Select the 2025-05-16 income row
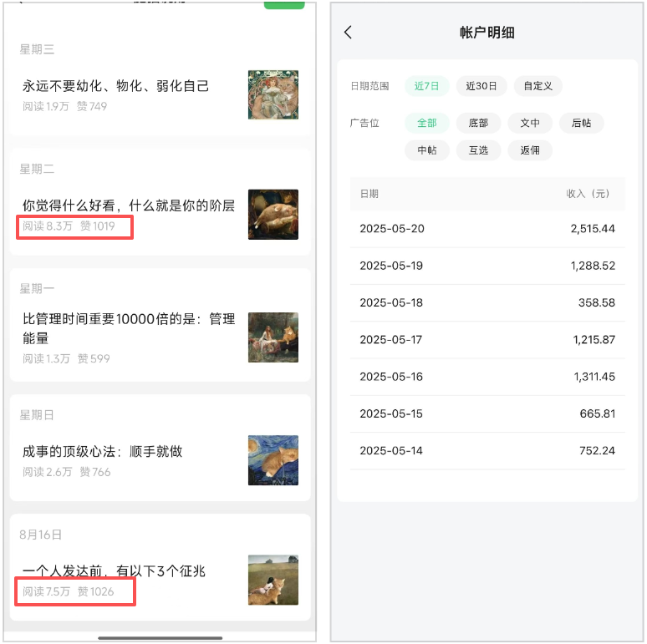 click(487, 377)
